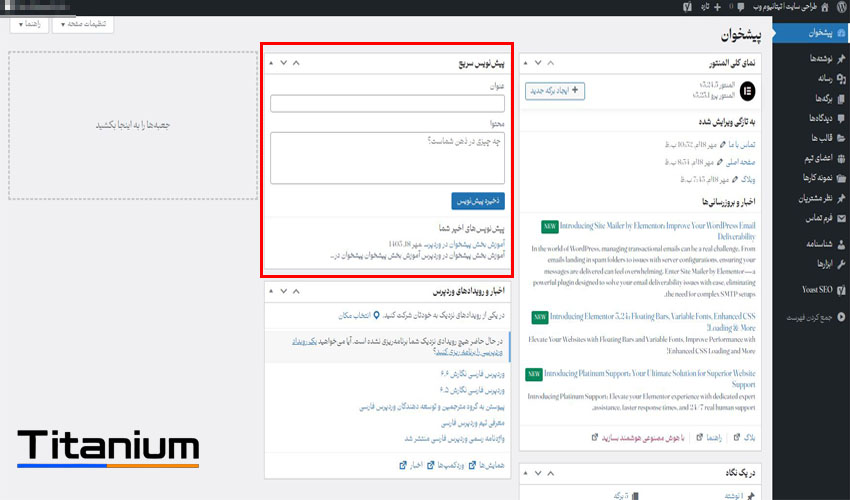Toggle the نمای کلی المنتور panel triangle

coord(525,63)
